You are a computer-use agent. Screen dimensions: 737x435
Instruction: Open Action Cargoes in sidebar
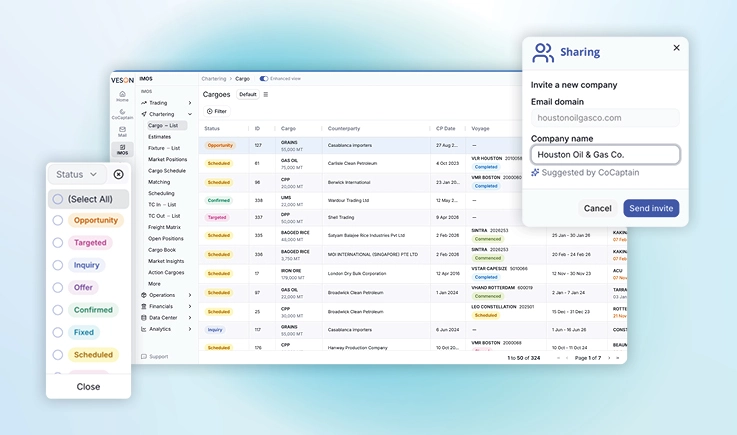click(166, 272)
